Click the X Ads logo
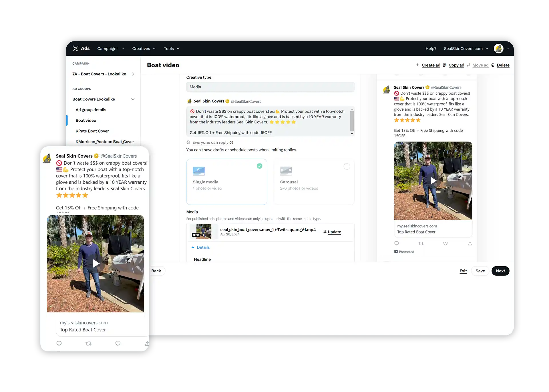 coord(81,48)
